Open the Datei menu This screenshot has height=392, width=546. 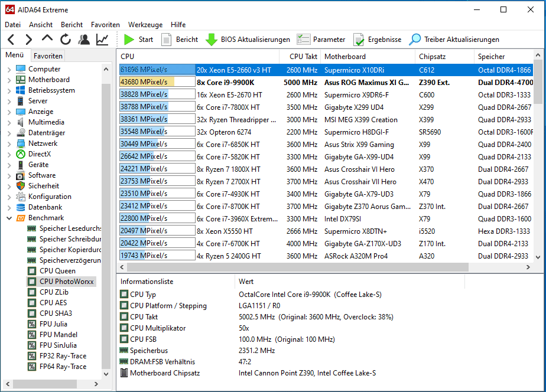(x=12, y=25)
